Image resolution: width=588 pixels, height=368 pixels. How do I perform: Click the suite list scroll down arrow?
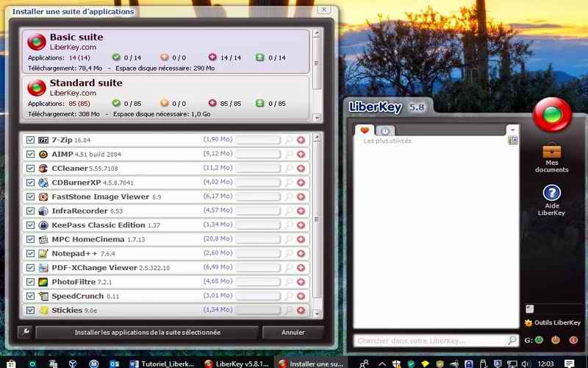click(x=318, y=118)
